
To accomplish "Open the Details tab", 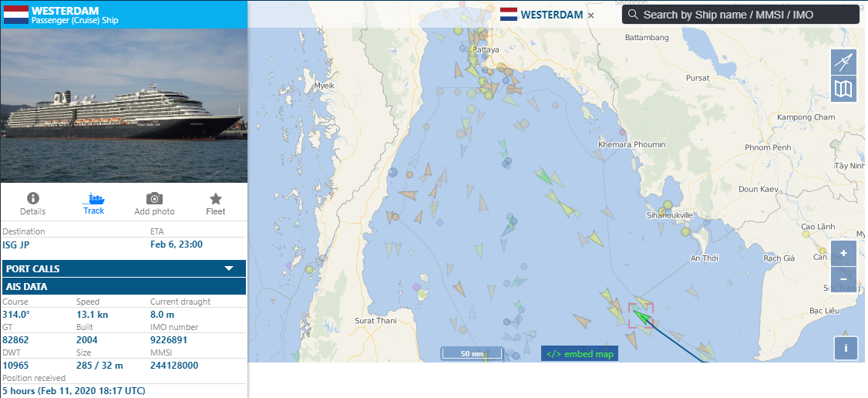I will 32,204.
